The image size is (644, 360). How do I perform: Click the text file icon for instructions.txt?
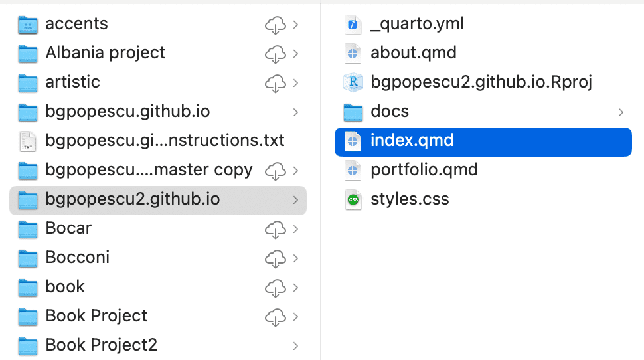click(x=28, y=141)
